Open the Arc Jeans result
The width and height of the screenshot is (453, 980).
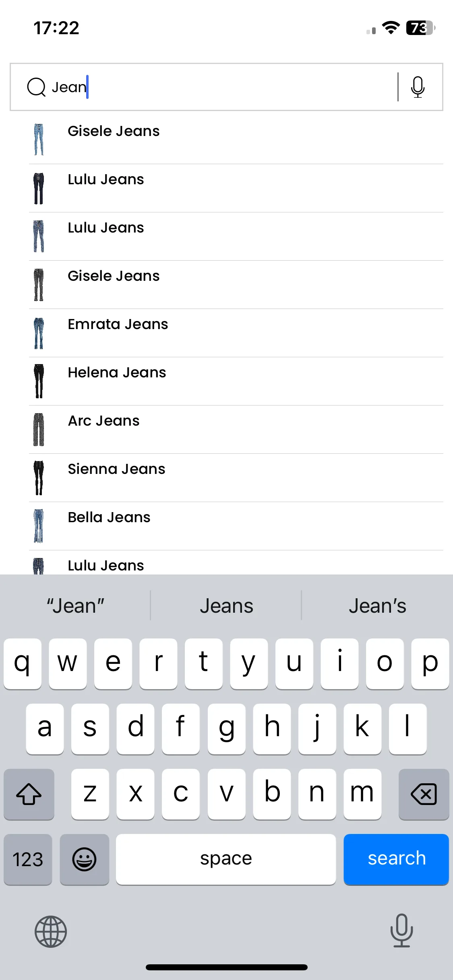[x=236, y=430]
